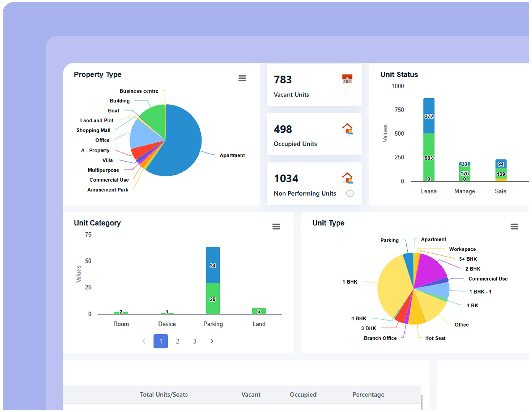Open the Property Type chart hamburger menu

pyautogui.click(x=242, y=78)
